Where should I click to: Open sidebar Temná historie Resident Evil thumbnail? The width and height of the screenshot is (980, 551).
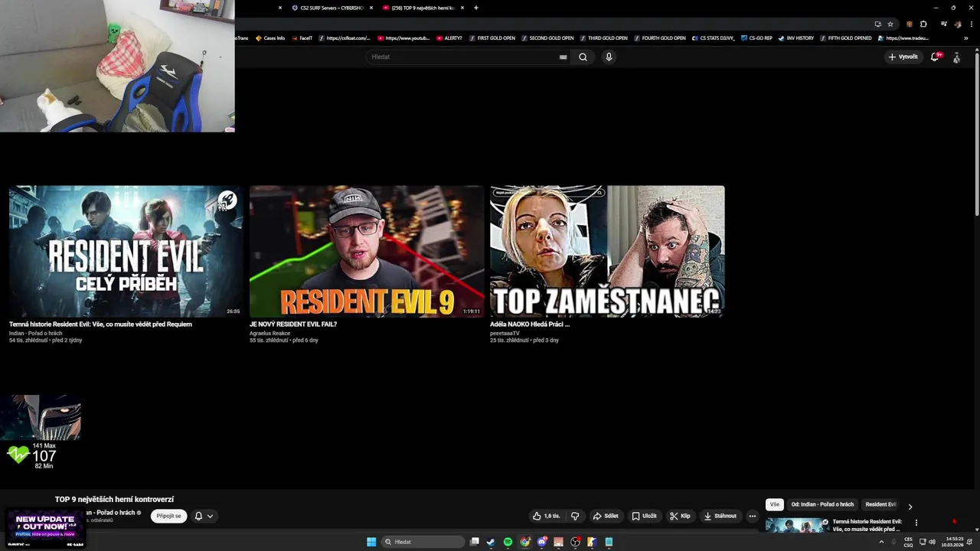[x=796, y=525]
